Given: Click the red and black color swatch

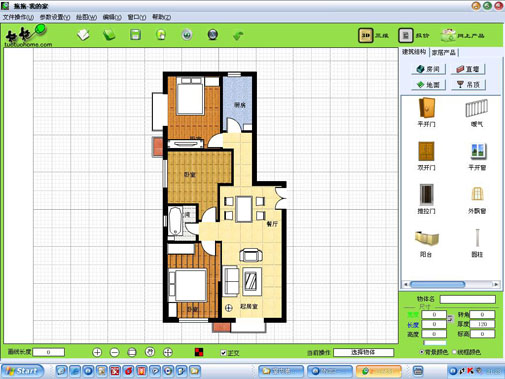Looking at the screenshot, I should [199, 352].
